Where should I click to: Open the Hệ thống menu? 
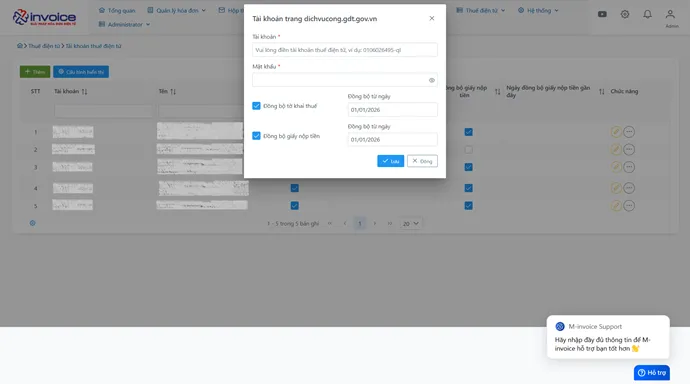(538, 10)
